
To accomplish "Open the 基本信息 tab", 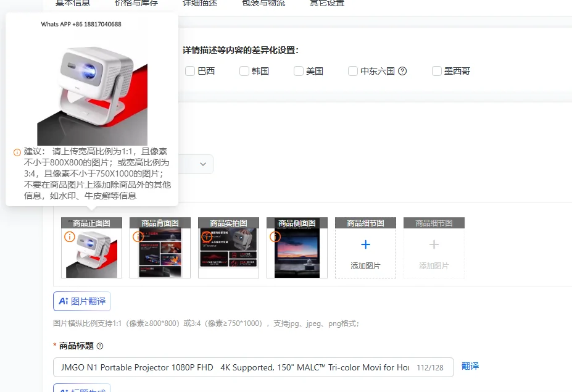I will (x=73, y=3).
